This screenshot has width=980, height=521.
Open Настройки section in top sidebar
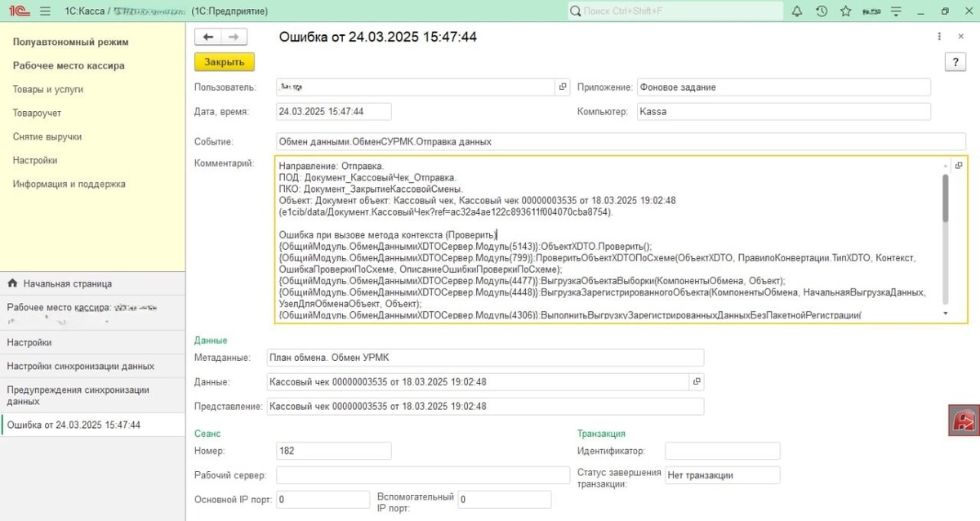[35, 160]
